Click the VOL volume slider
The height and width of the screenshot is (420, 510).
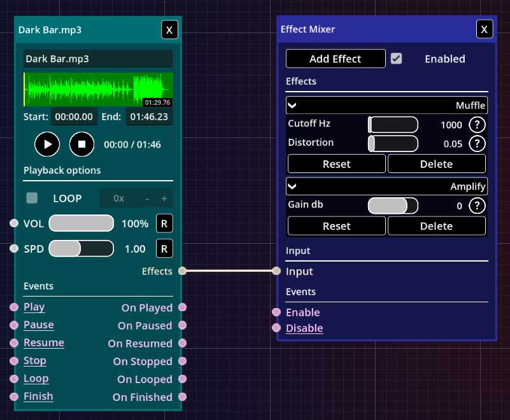pyautogui.click(x=81, y=223)
